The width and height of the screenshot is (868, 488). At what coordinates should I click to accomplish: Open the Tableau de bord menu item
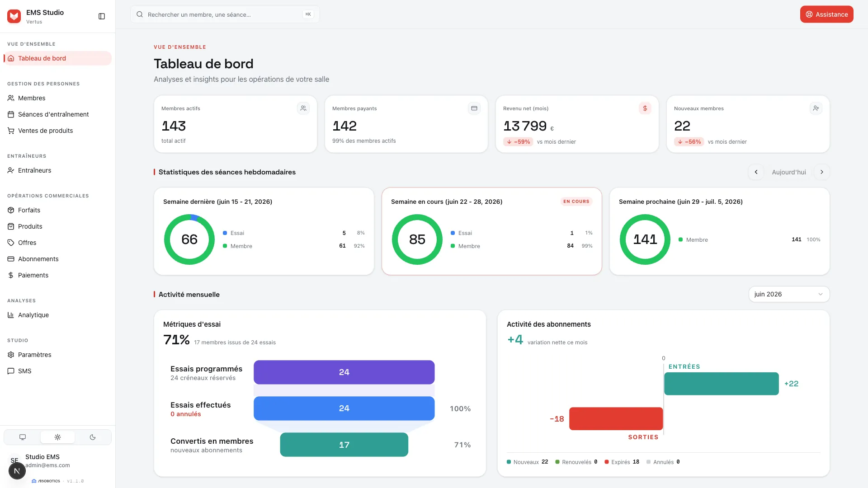57,58
